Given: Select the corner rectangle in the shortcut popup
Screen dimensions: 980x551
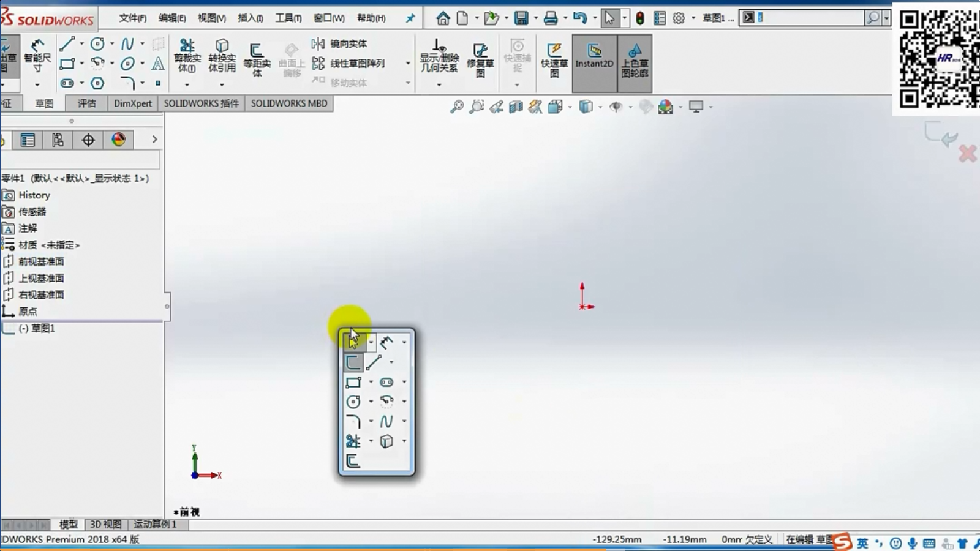Looking at the screenshot, I should tap(353, 382).
